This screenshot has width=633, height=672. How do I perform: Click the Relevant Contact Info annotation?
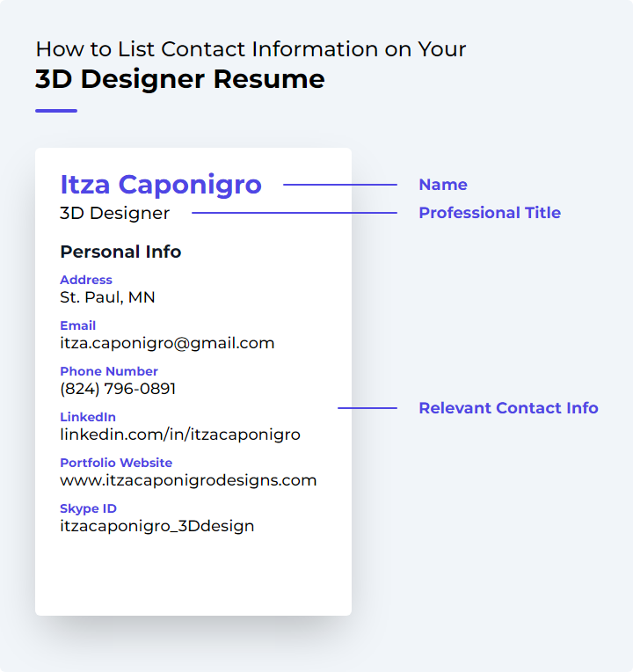[x=508, y=408]
